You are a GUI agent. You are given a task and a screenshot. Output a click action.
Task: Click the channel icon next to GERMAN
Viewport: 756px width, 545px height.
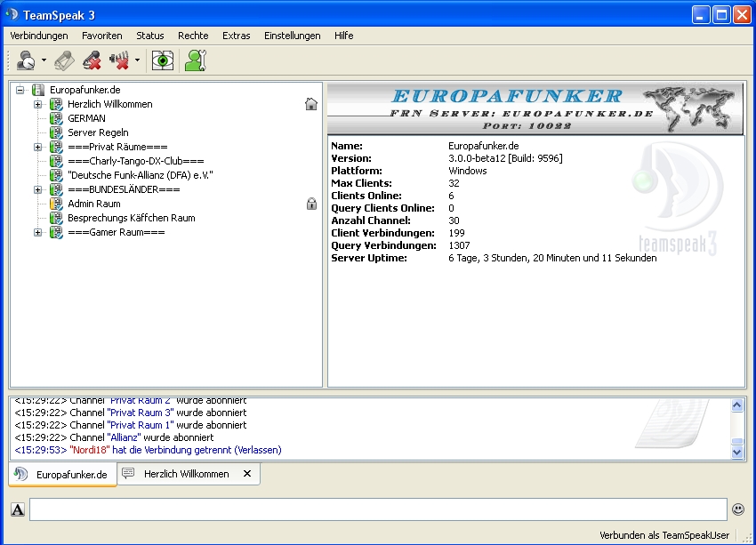pos(56,118)
